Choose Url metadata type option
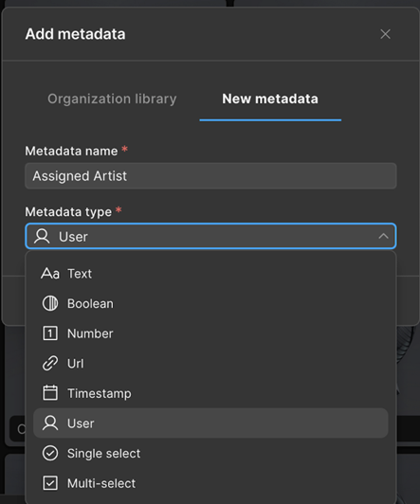Image resolution: width=420 pixels, height=504 pixels. (x=210, y=364)
